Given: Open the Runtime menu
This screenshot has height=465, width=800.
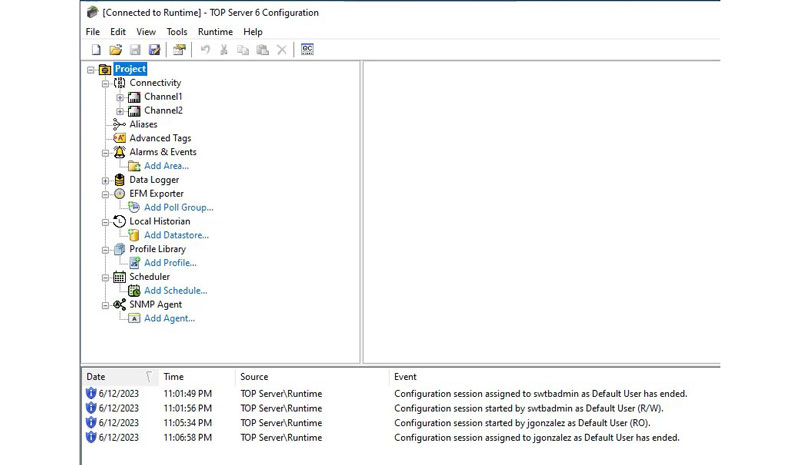Looking at the screenshot, I should (215, 32).
